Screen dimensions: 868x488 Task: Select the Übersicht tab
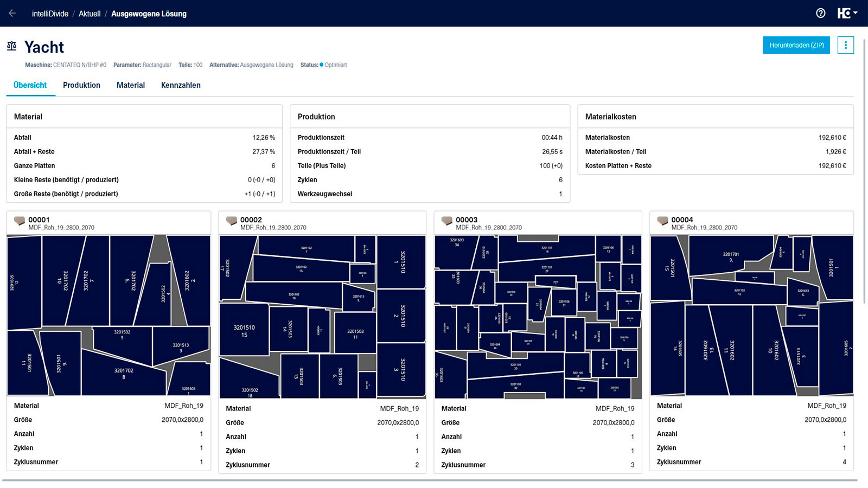click(30, 85)
